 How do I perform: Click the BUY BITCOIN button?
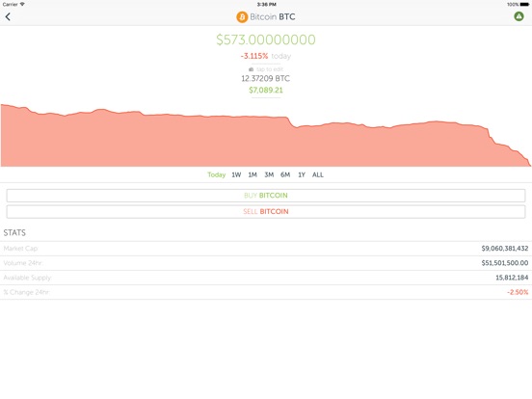click(x=266, y=196)
